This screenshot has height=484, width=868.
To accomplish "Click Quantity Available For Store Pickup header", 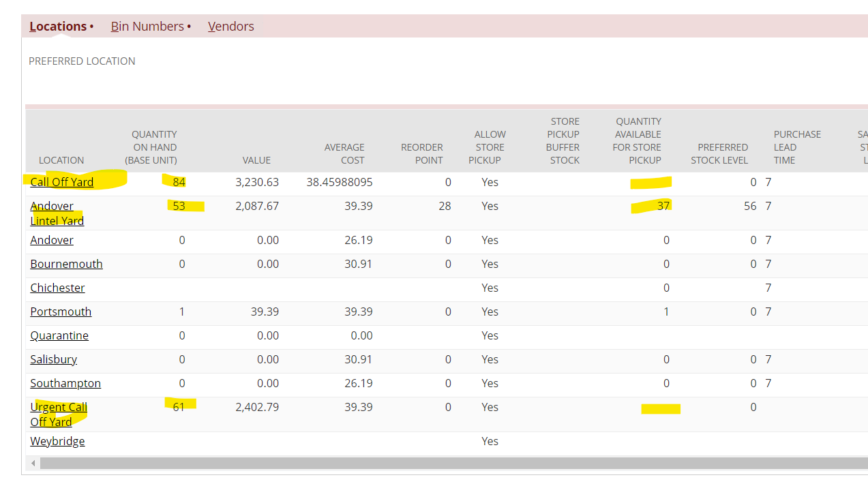I will [x=637, y=140].
